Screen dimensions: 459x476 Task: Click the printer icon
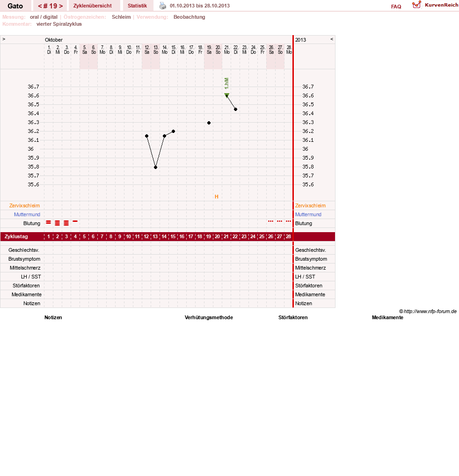coord(163,6)
